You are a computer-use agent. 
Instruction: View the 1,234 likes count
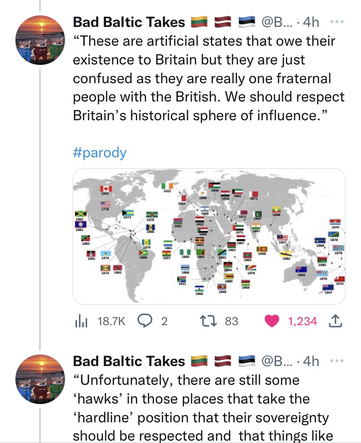point(302,321)
